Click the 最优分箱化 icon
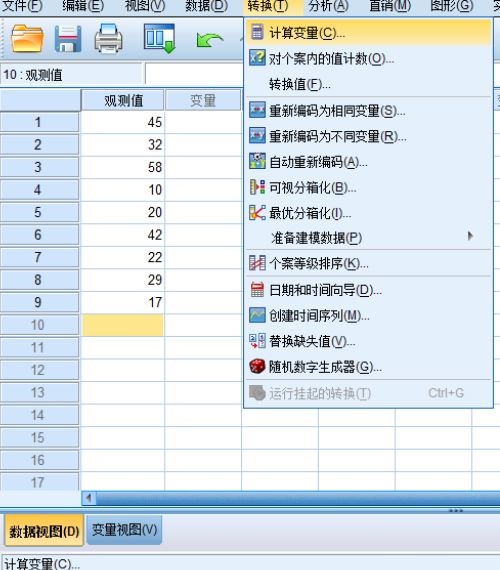 (x=257, y=213)
